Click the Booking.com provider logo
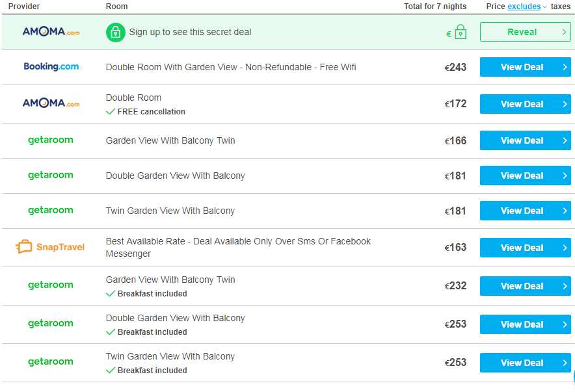 (x=51, y=67)
